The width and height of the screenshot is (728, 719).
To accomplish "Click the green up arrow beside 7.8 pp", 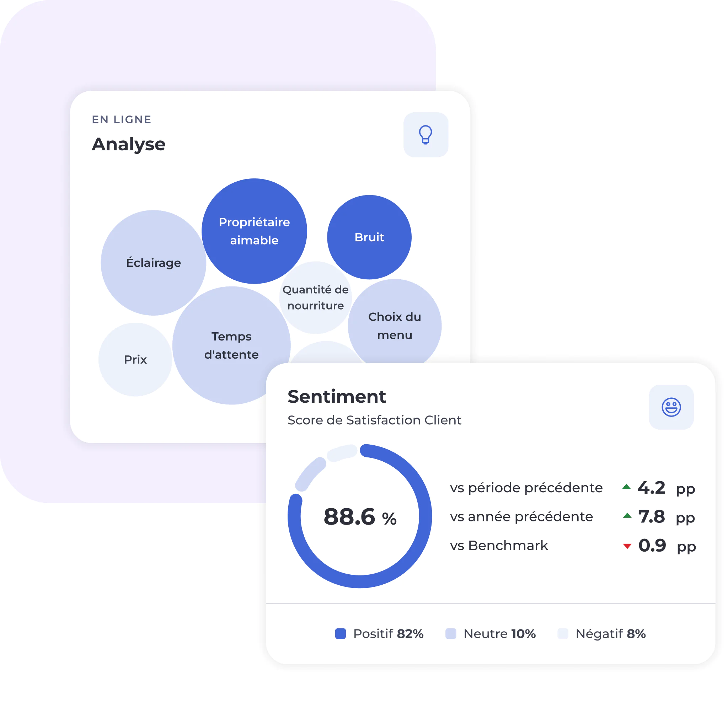I will (627, 515).
